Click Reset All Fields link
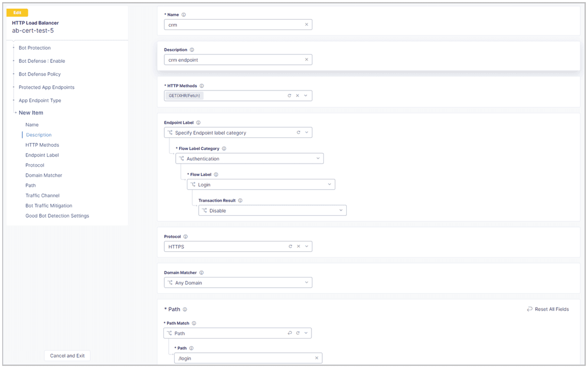588x368 pixels. pos(548,309)
